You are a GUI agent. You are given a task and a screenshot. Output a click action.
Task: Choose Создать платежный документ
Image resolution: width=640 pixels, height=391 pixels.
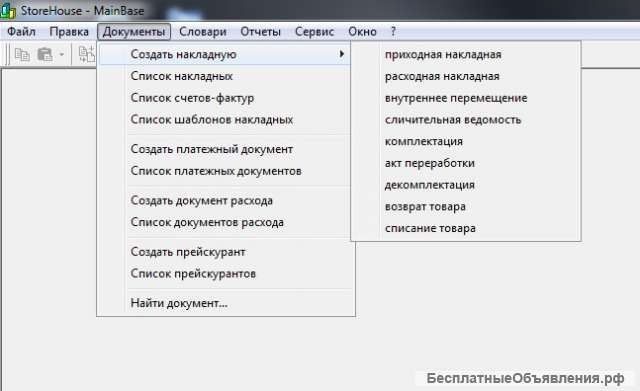click(x=225, y=149)
